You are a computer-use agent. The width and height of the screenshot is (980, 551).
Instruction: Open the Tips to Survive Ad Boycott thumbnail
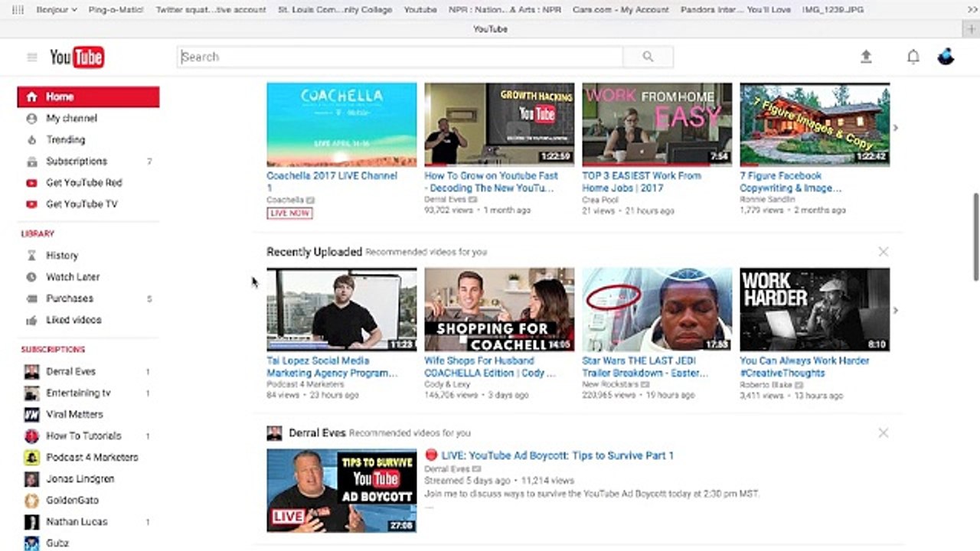(x=341, y=491)
